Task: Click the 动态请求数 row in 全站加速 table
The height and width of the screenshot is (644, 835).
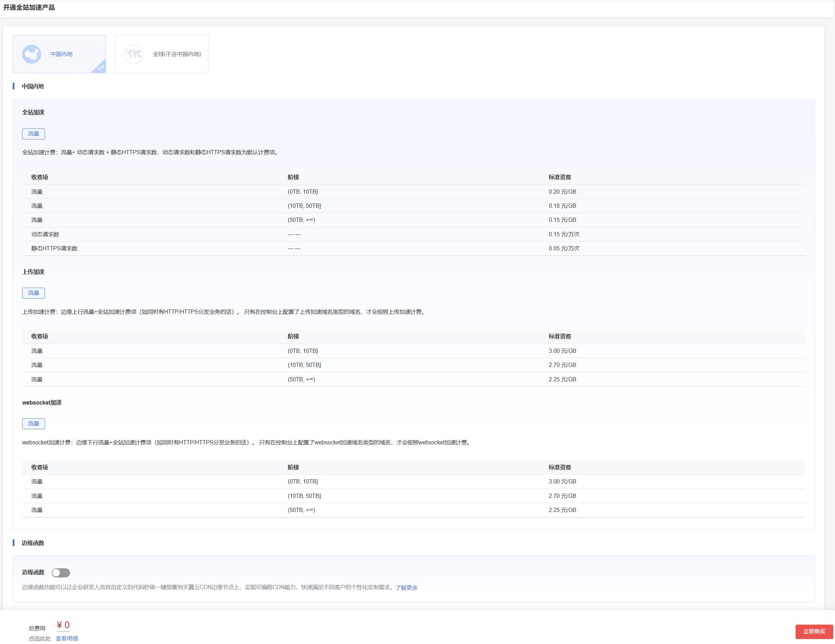Action: 45,235
